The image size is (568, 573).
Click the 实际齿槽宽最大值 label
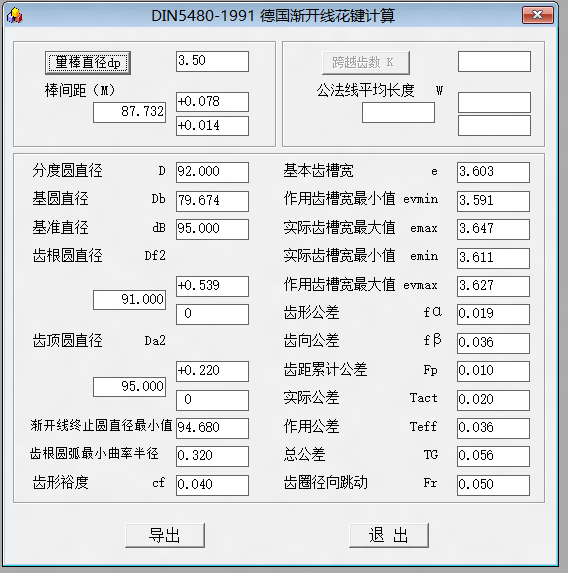coord(340,227)
